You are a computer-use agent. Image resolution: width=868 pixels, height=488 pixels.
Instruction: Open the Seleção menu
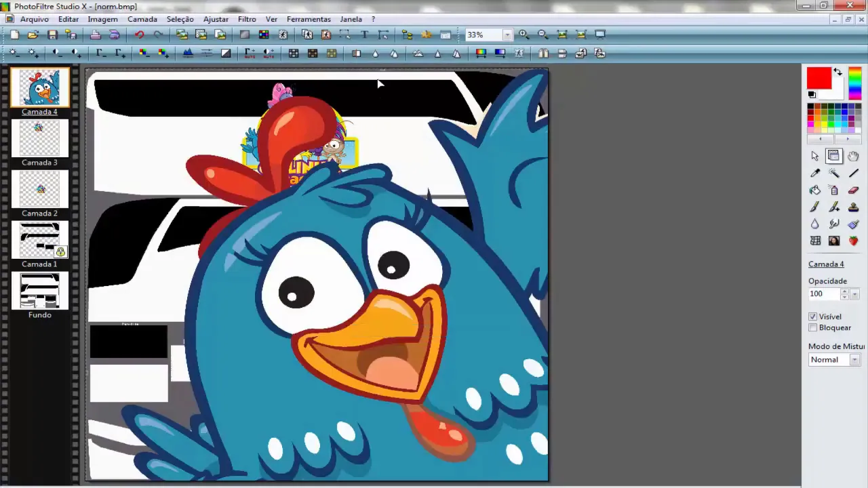click(180, 19)
